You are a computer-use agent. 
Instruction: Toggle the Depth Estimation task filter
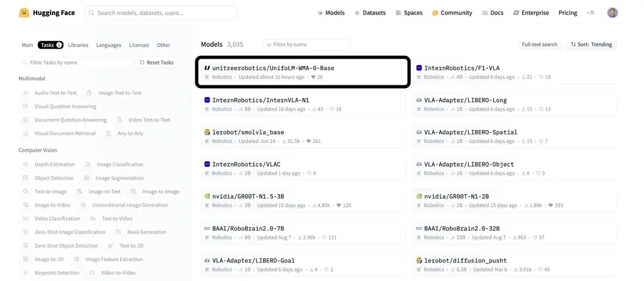[x=49, y=164]
